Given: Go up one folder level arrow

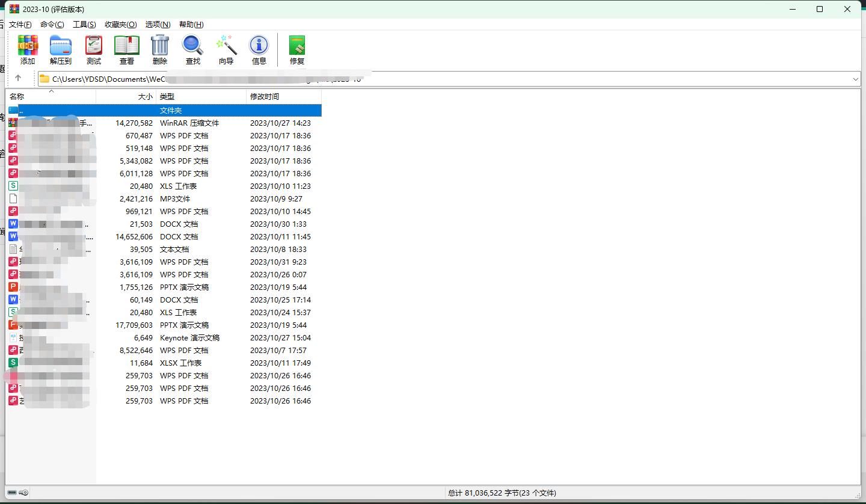Looking at the screenshot, I should click(x=18, y=78).
